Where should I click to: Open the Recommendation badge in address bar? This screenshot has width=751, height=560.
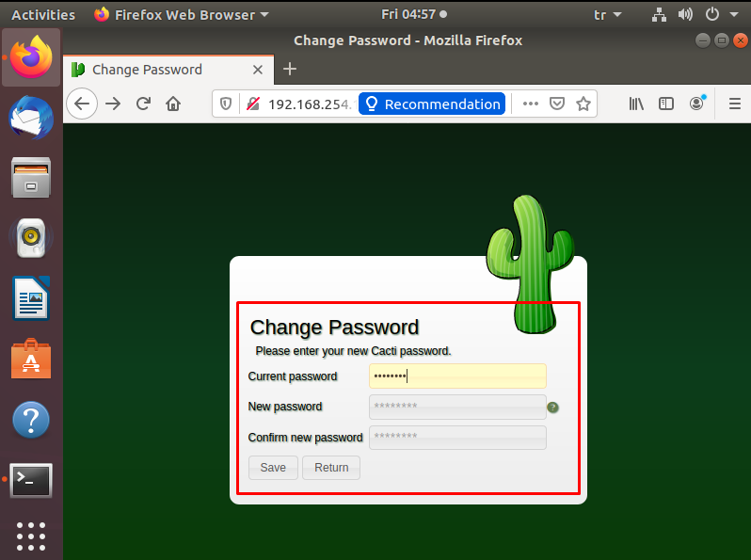click(x=432, y=104)
